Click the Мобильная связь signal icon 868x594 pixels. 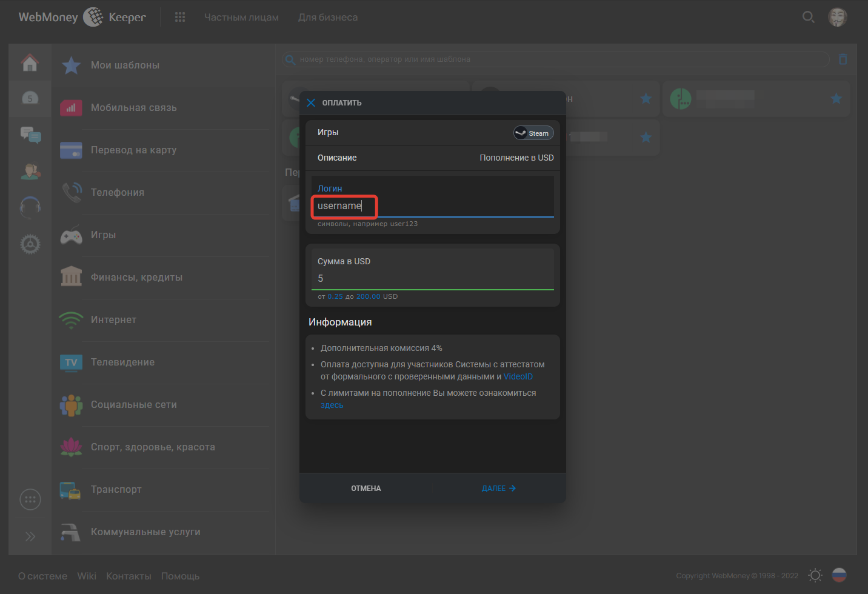click(x=71, y=108)
